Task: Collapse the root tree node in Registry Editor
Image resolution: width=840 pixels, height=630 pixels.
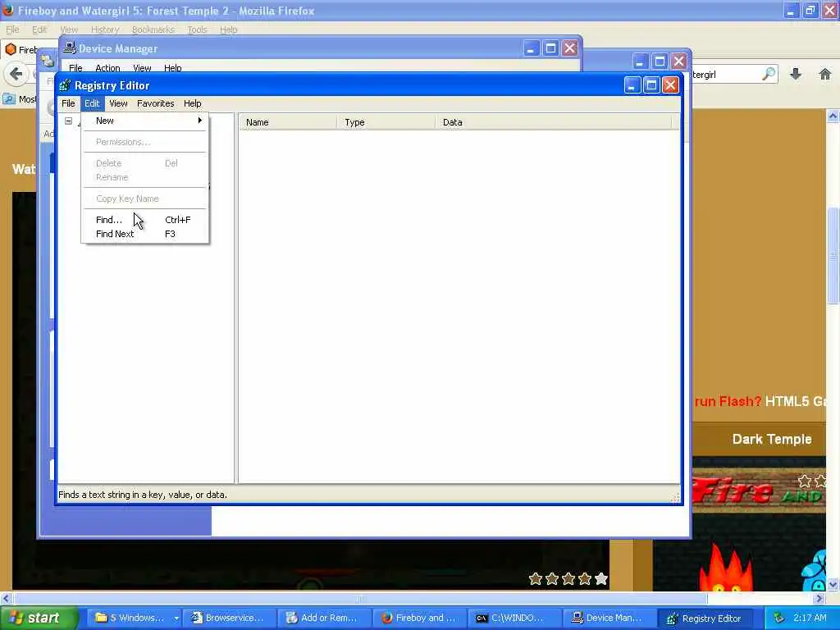Action: pyautogui.click(x=69, y=121)
